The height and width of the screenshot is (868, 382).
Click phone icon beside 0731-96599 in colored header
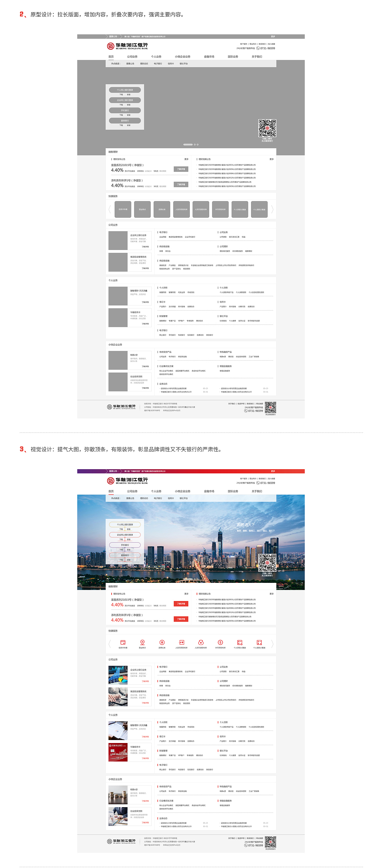click(x=258, y=483)
